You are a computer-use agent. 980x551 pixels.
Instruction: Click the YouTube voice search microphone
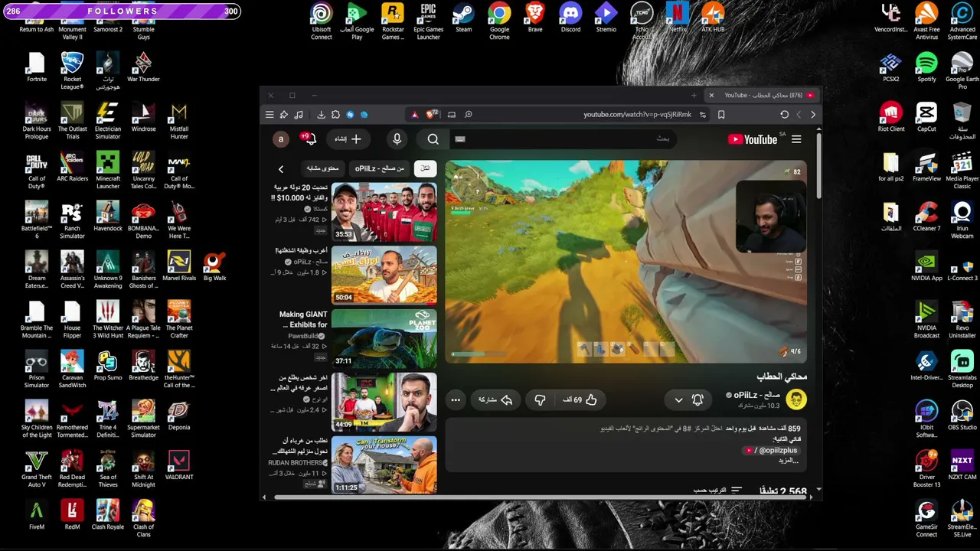pos(397,139)
